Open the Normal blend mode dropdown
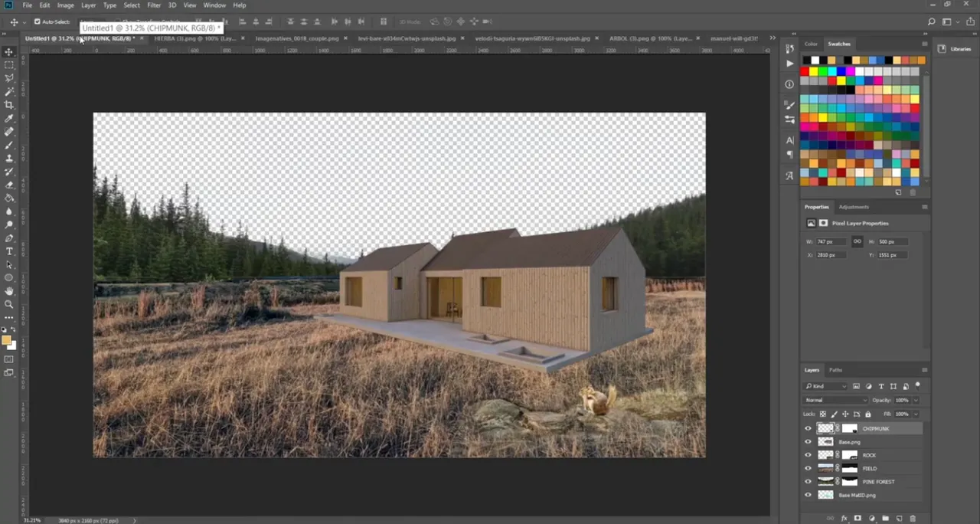The width and height of the screenshot is (980, 524). [835, 400]
